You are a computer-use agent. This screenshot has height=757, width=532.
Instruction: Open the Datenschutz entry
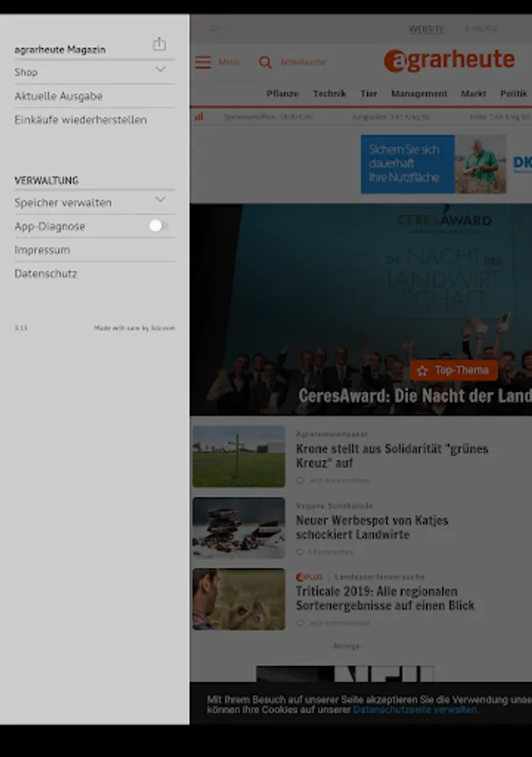click(46, 273)
